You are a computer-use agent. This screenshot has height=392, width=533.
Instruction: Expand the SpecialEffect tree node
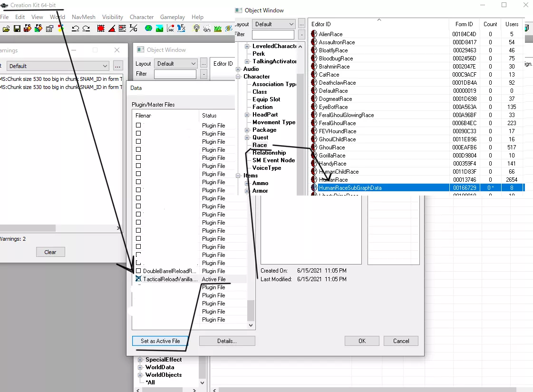pos(140,360)
